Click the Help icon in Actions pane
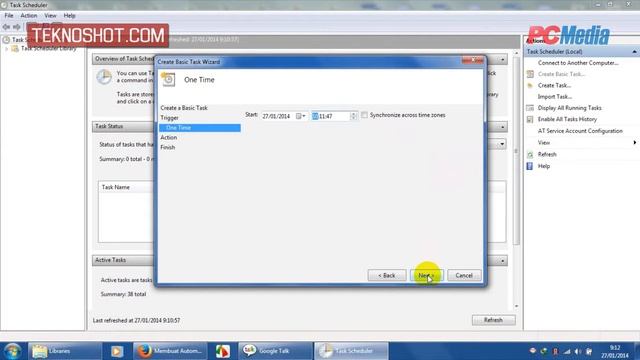Viewport: 640px width, 360px height. (530, 166)
